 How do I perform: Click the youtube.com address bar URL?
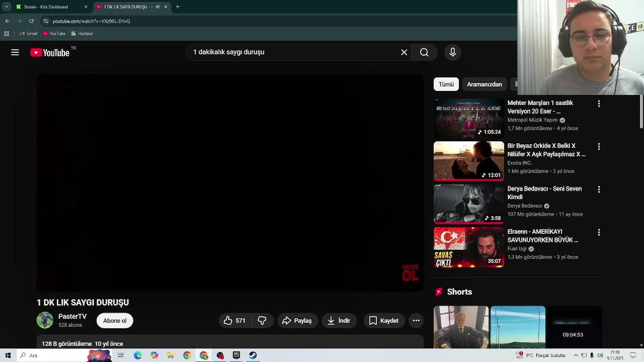[x=91, y=21]
